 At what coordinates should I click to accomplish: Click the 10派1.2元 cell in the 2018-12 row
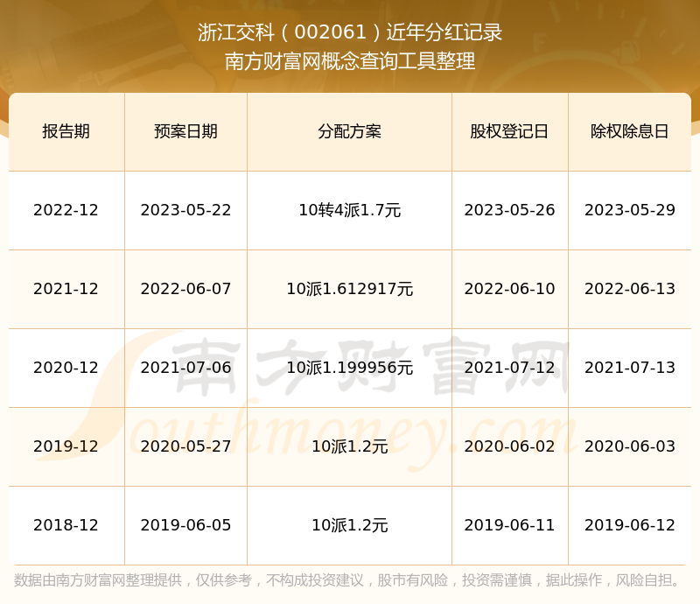pos(349,525)
